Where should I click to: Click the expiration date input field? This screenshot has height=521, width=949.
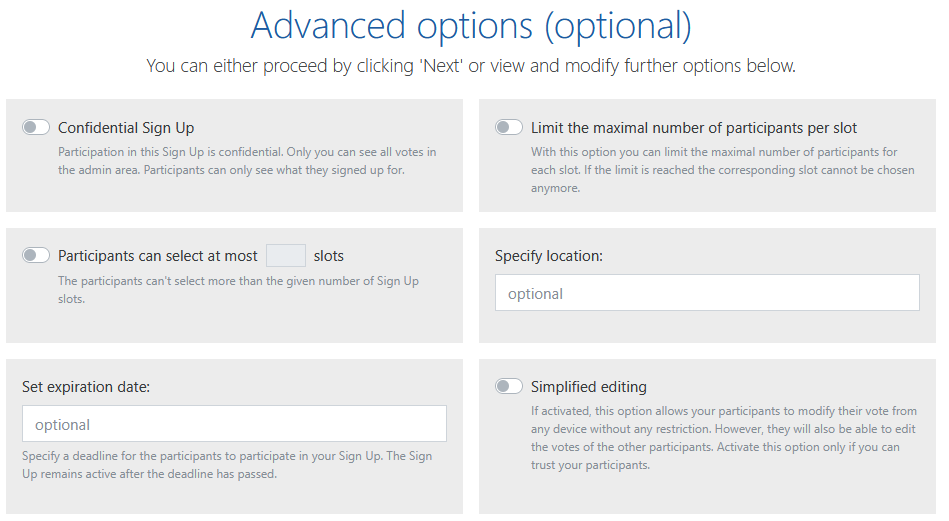click(234, 424)
